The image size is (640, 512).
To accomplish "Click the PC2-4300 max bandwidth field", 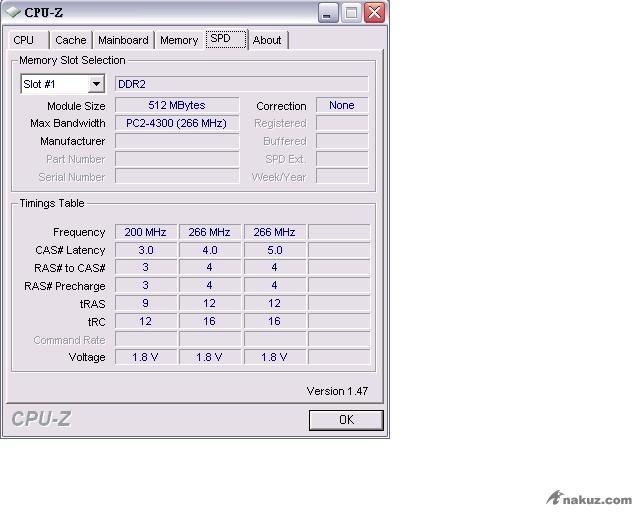I will coord(176,123).
